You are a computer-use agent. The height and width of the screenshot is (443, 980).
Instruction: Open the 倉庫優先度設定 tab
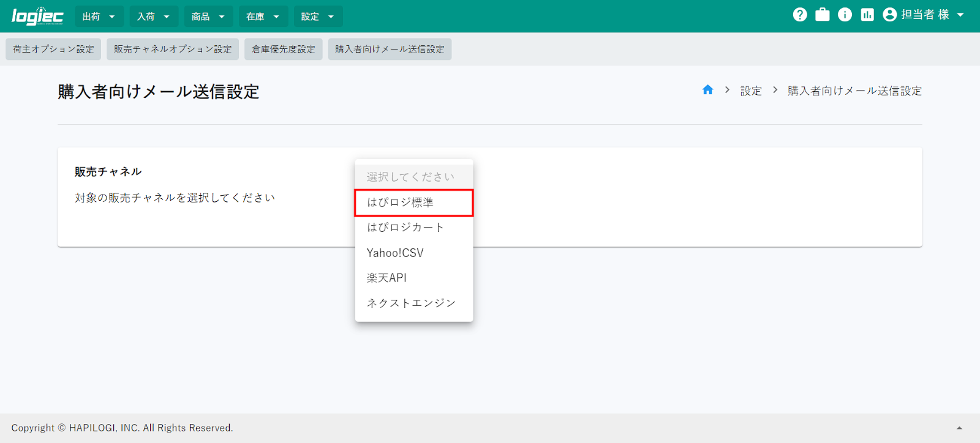pyautogui.click(x=284, y=49)
